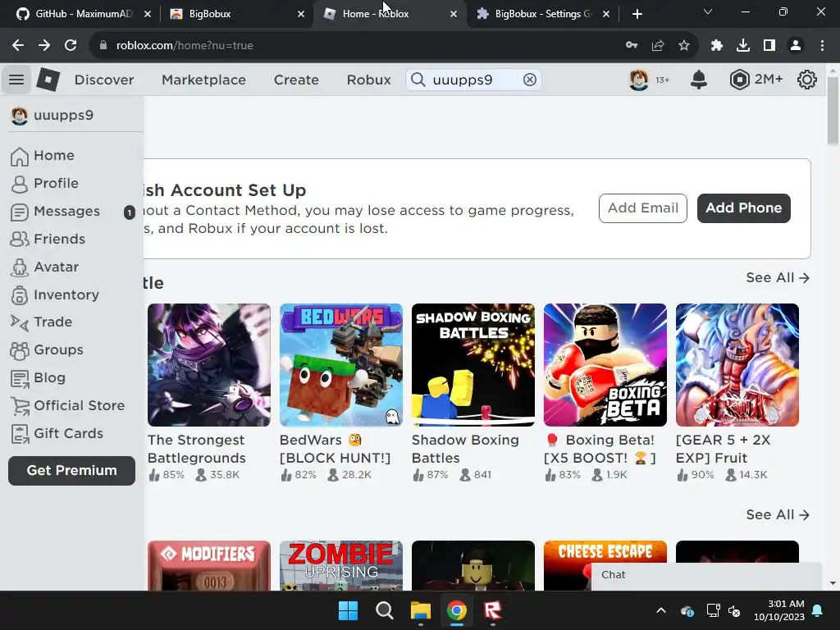Open the Discover menu

[104, 80]
